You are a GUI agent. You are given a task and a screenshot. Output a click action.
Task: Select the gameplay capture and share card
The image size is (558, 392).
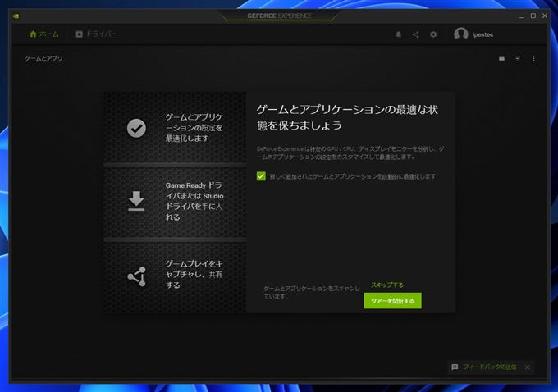pos(175,276)
